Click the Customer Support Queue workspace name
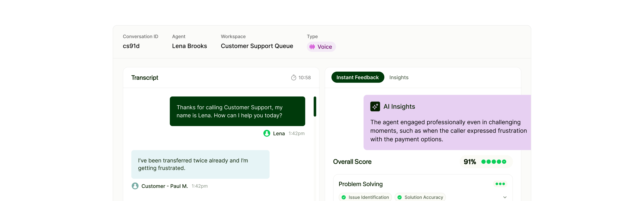The height and width of the screenshot is (201, 644). [257, 46]
